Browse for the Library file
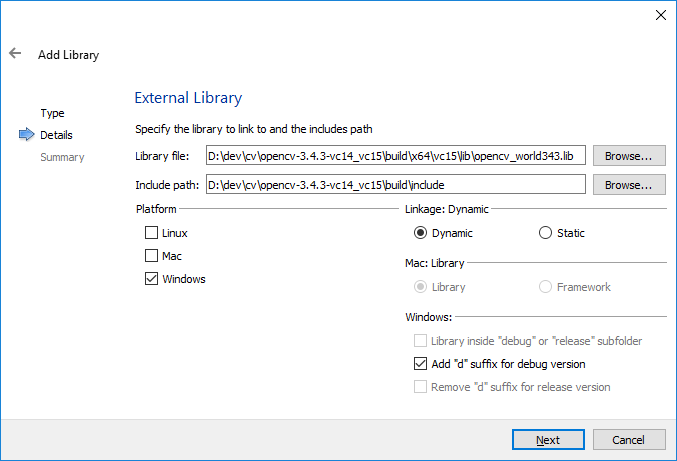 [x=629, y=155]
